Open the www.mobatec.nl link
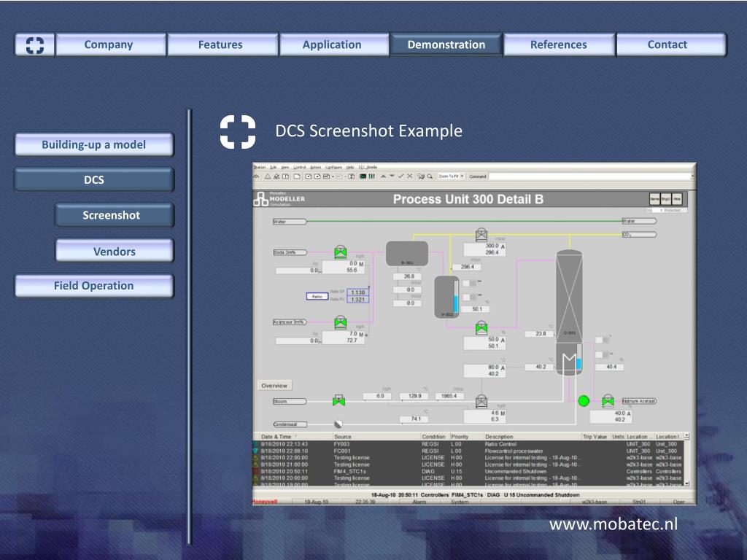 click(x=613, y=524)
